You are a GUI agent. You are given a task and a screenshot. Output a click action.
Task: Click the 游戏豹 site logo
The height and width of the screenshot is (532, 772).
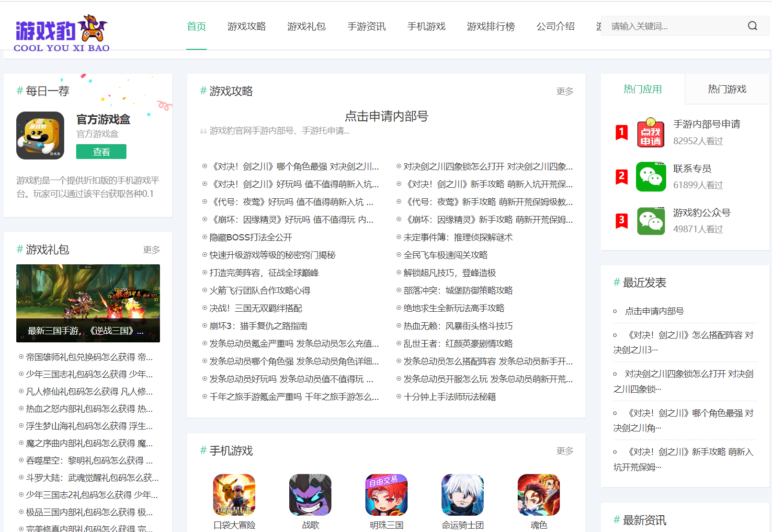[61, 31]
